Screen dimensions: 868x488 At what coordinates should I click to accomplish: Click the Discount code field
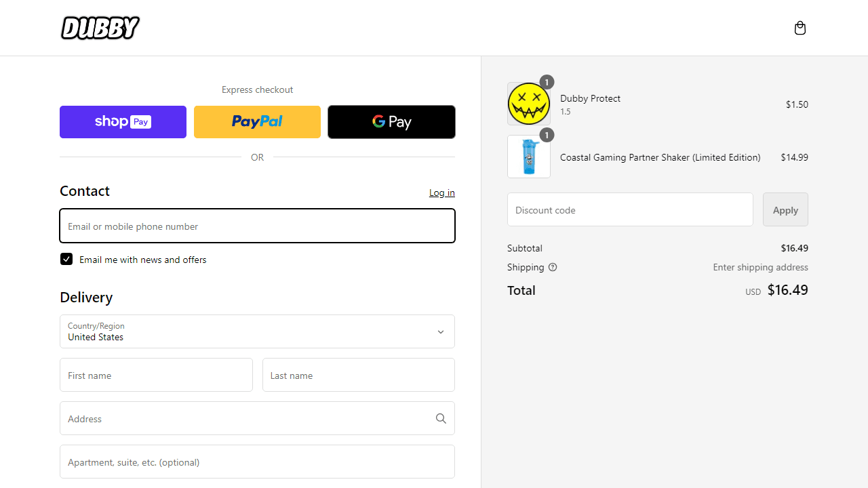point(630,209)
